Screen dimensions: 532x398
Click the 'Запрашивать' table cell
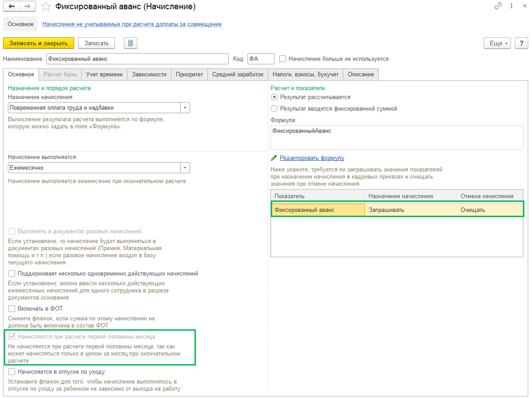point(410,210)
